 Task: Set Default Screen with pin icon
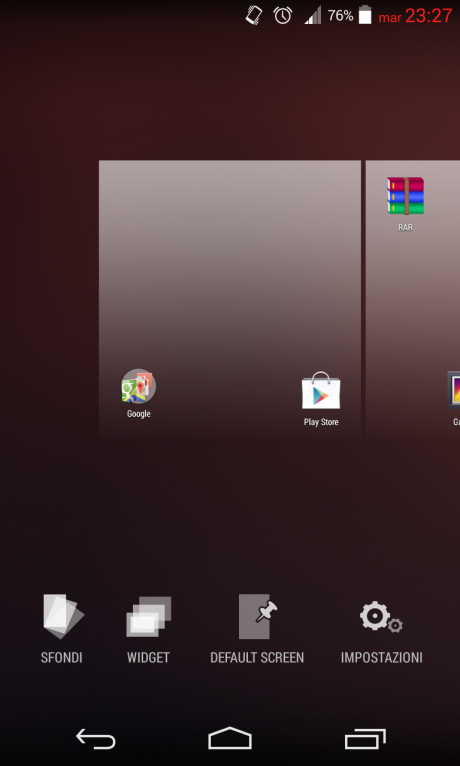[257, 629]
